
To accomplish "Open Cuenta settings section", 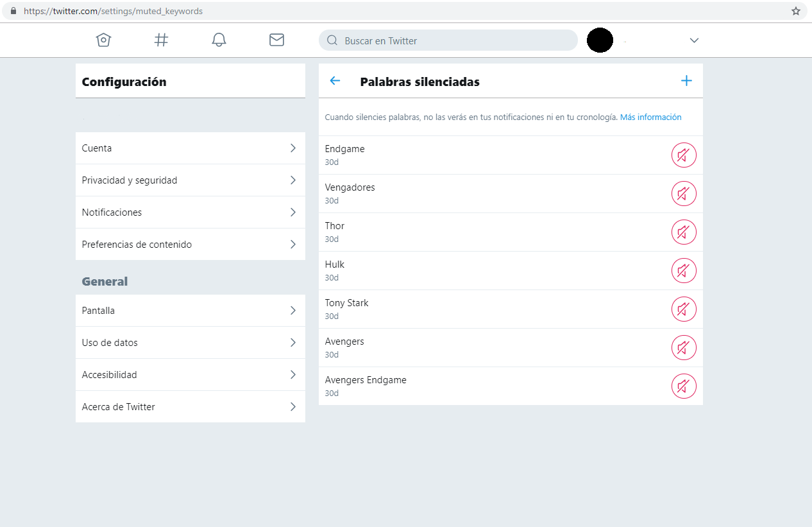I will [190, 148].
